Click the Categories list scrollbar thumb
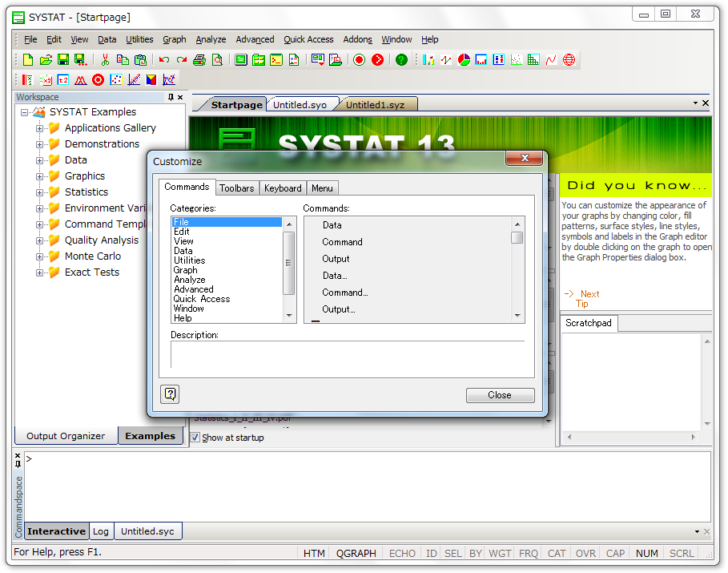Viewport: 728px width, 573px height. [x=288, y=263]
